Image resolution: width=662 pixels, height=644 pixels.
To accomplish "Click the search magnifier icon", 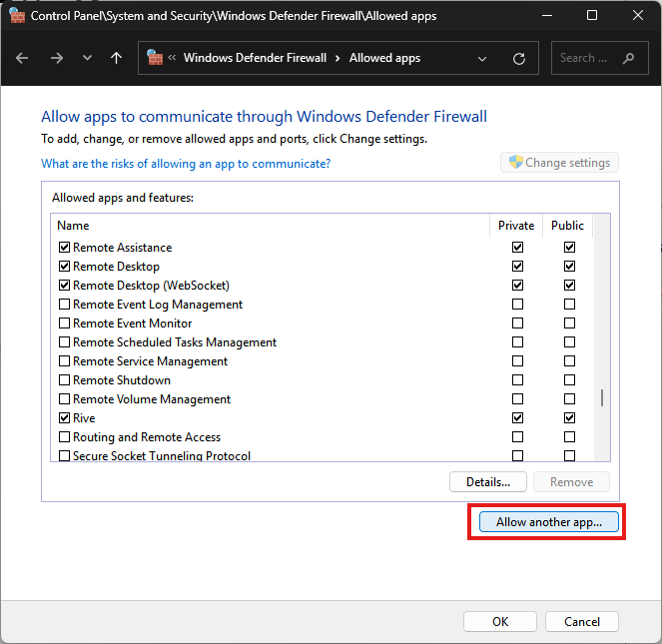I will tap(628, 58).
